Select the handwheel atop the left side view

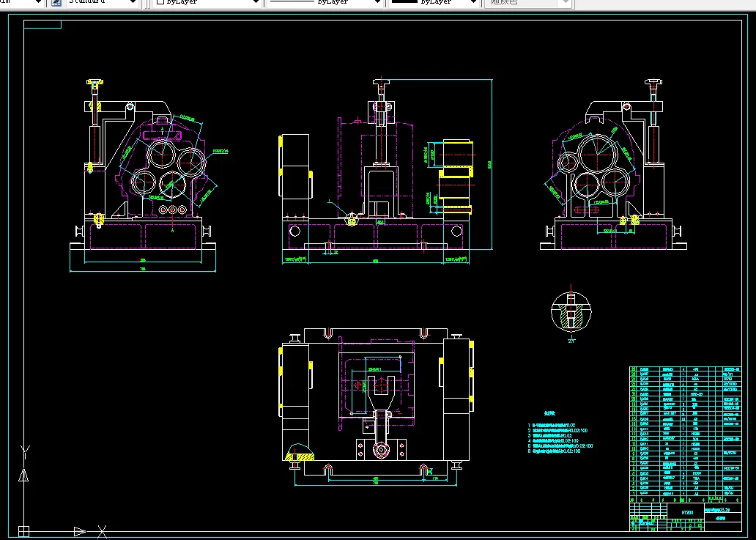(x=95, y=83)
